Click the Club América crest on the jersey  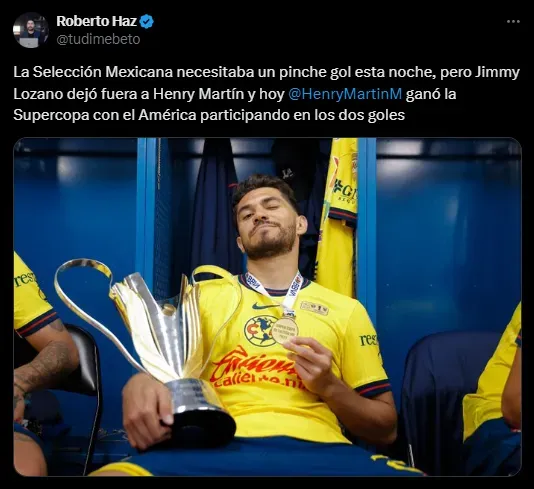pyautogui.click(x=260, y=330)
